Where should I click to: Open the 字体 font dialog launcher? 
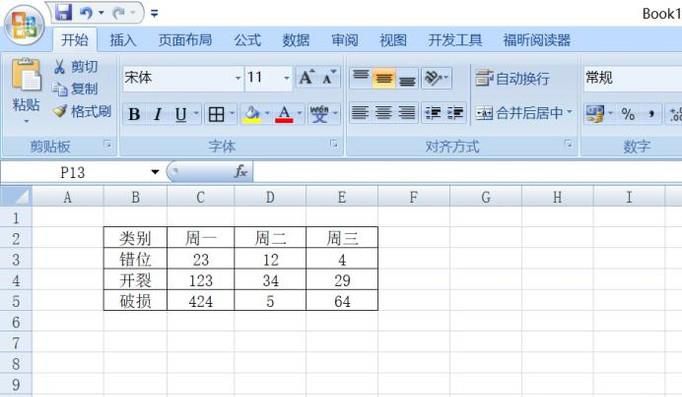tap(334, 143)
